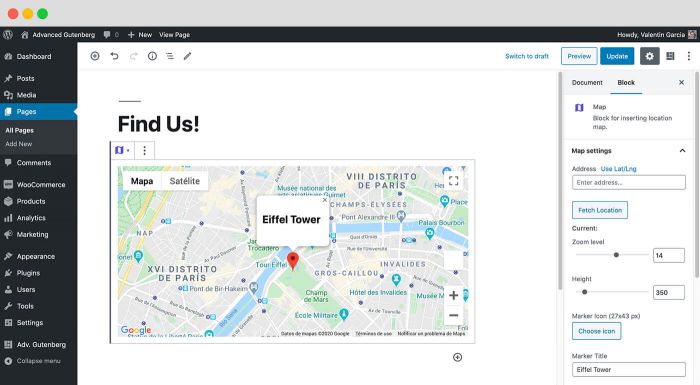Click the Find Us! page title

pyautogui.click(x=158, y=124)
